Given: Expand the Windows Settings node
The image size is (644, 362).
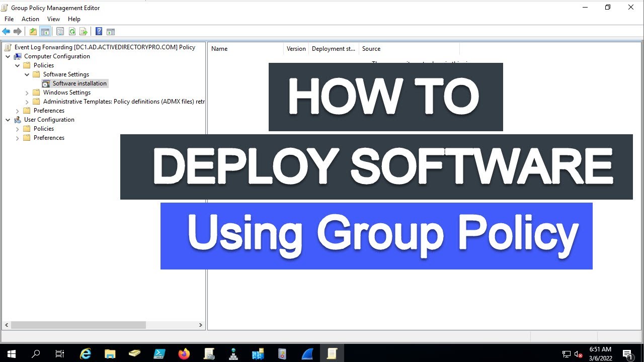Looking at the screenshot, I should tap(27, 93).
